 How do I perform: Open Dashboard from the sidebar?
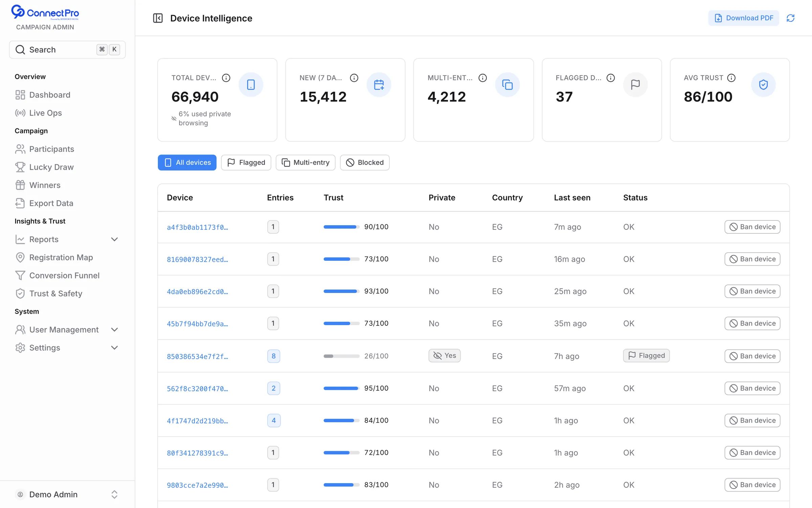[67, 95]
